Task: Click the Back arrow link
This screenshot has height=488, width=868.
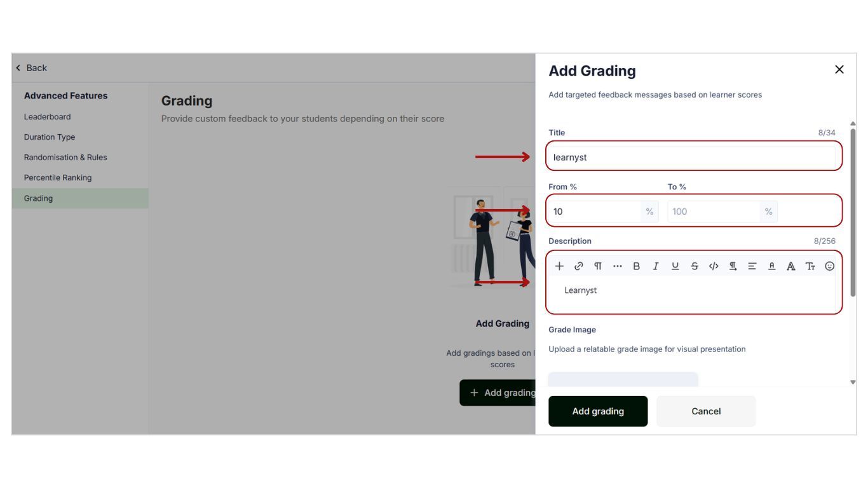Action: [32, 68]
